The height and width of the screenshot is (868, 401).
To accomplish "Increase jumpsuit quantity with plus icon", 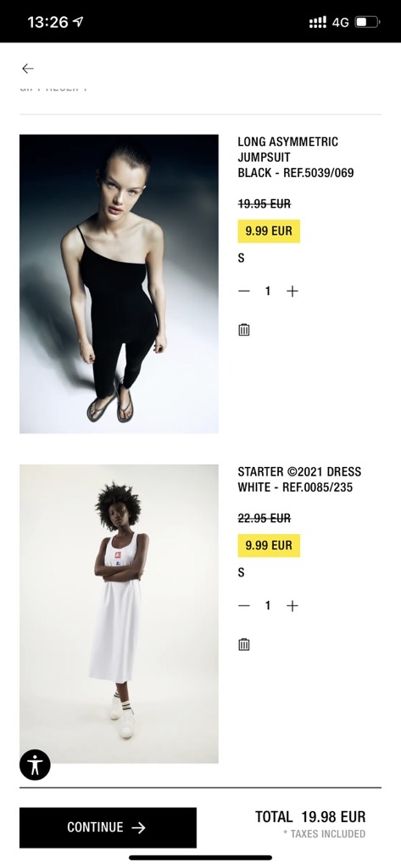I will (292, 292).
